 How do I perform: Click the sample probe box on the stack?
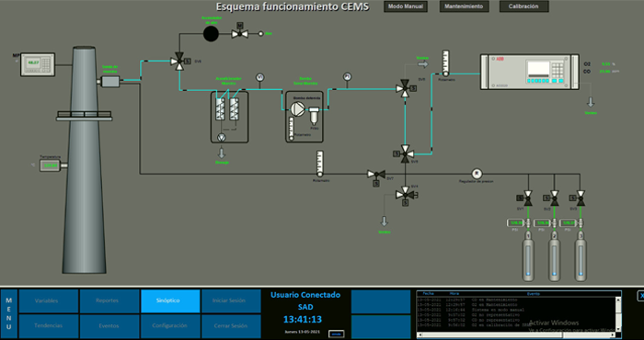109,82
